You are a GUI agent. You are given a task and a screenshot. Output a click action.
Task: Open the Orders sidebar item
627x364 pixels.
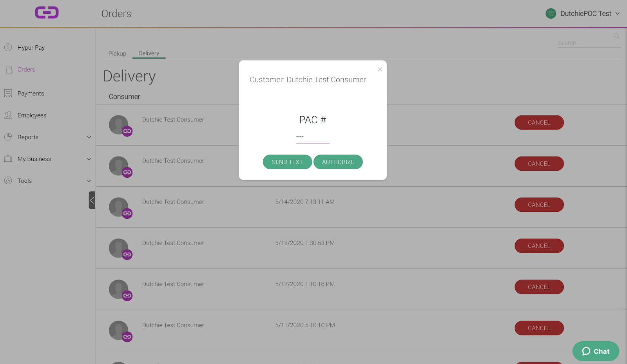(26, 70)
